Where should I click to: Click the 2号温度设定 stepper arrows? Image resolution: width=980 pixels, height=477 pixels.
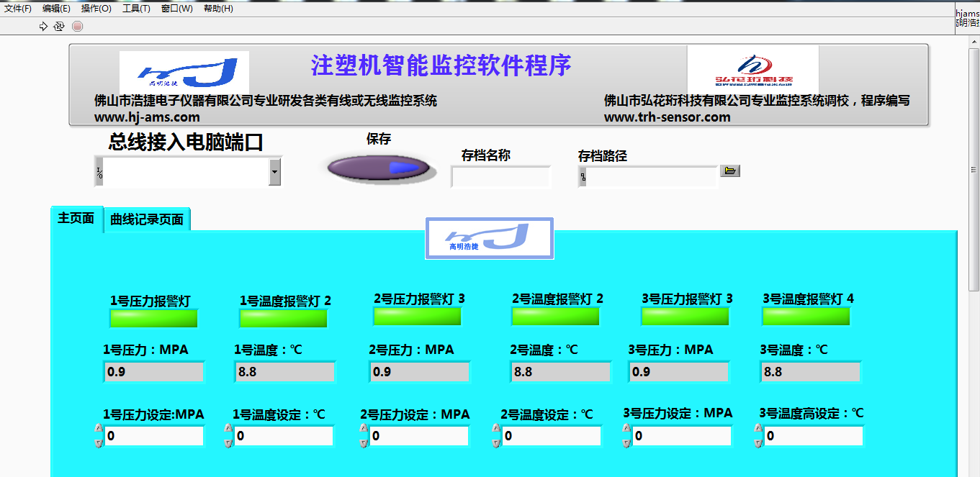pyautogui.click(x=496, y=435)
